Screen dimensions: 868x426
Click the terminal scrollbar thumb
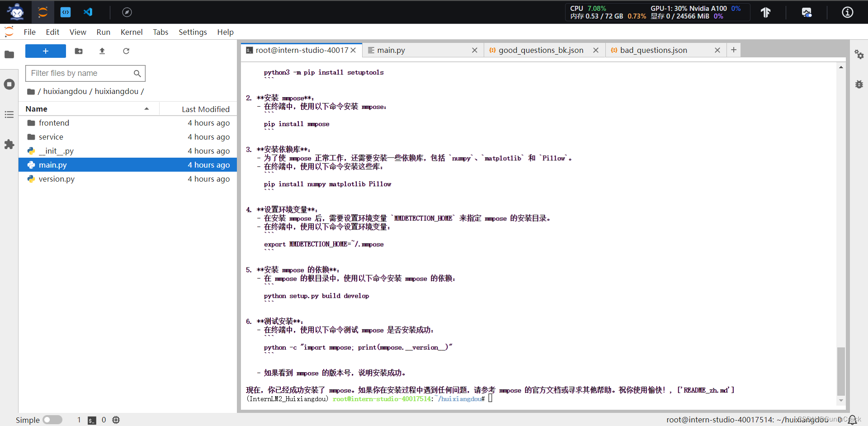841,371
